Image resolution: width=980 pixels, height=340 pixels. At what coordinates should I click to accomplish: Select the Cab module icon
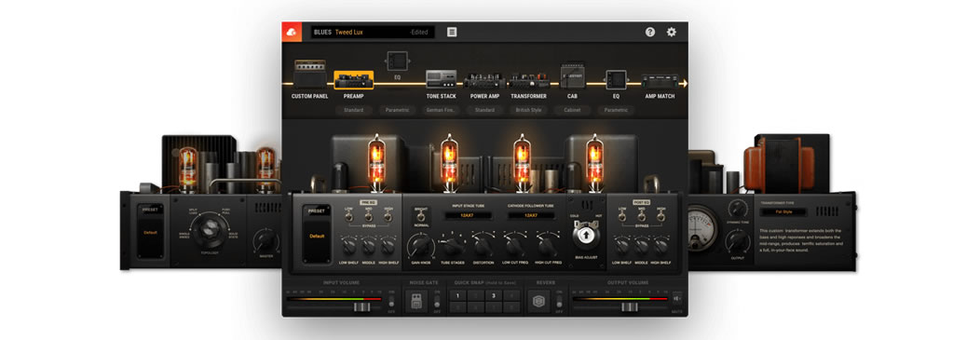click(572, 75)
